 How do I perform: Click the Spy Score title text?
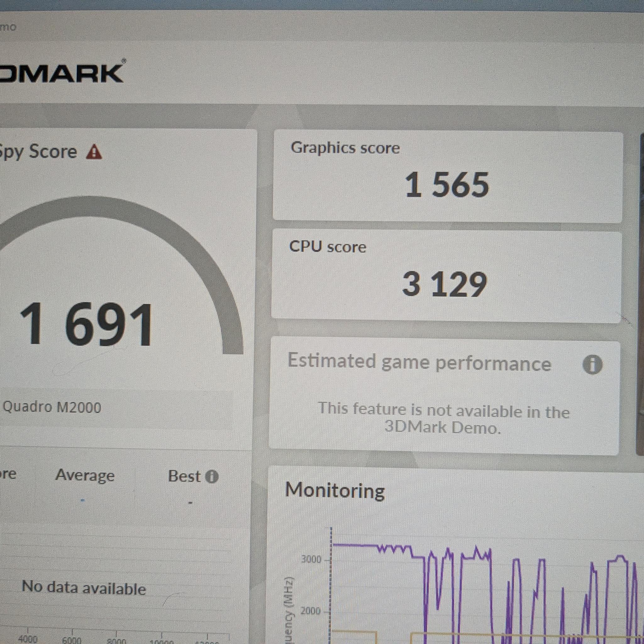[38, 152]
